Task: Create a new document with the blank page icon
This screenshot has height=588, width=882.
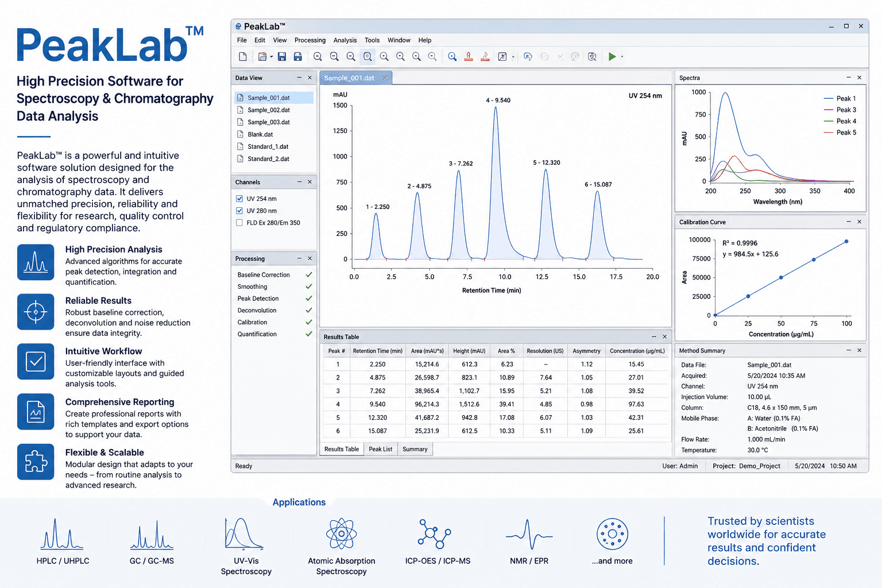Action: pos(243,56)
